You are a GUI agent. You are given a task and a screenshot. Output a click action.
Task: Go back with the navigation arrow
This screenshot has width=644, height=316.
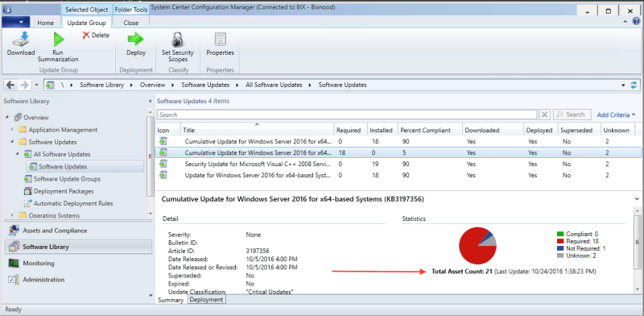tap(10, 85)
